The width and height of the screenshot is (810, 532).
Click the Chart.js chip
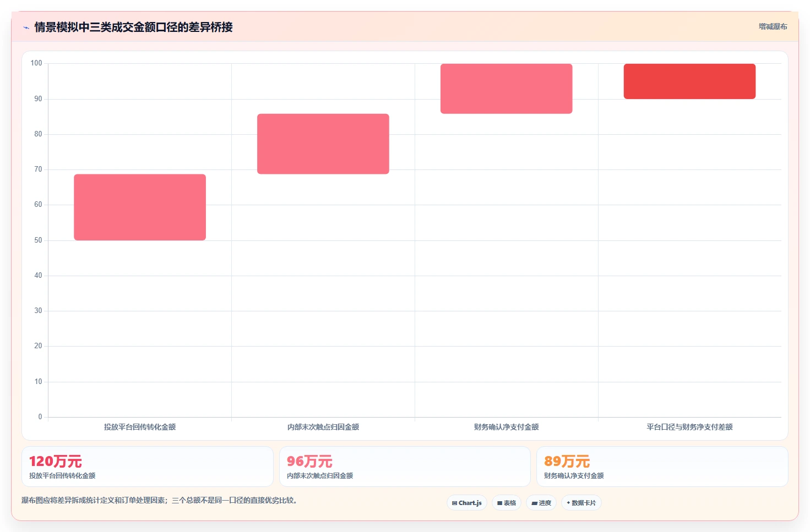[467, 503]
